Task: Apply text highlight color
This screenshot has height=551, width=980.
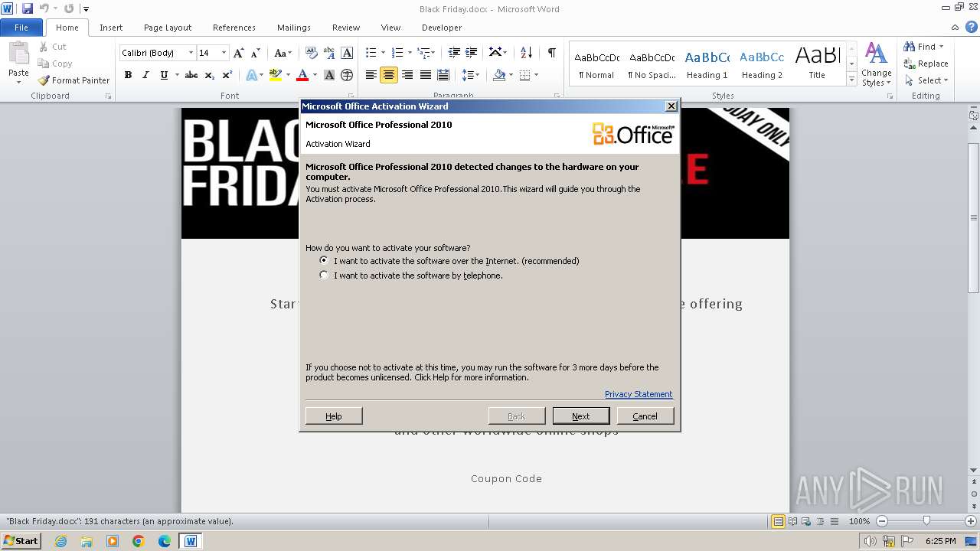Action: (x=276, y=75)
